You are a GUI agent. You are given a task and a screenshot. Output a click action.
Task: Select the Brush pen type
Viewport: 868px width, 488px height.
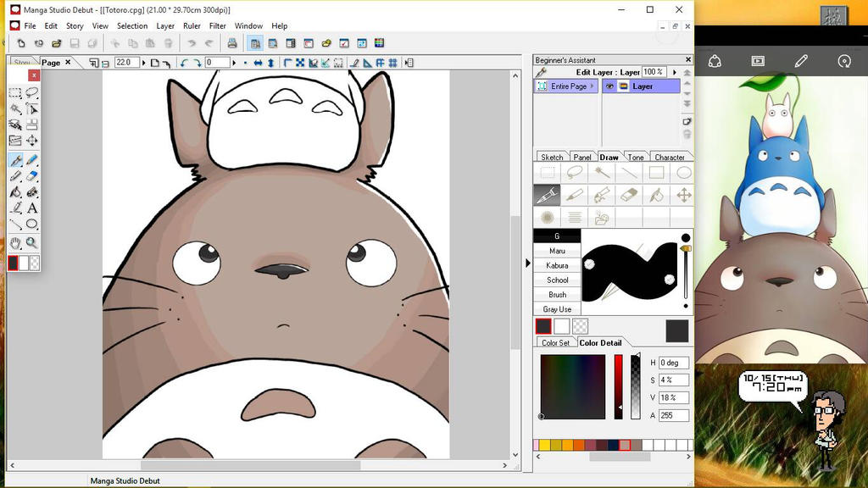(557, 295)
